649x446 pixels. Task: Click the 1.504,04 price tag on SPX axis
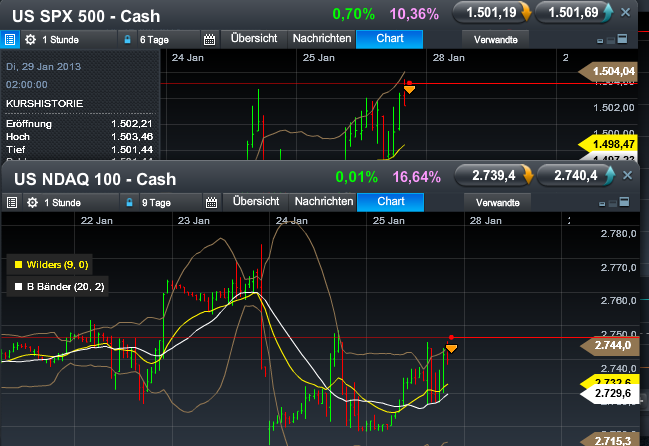coord(608,72)
